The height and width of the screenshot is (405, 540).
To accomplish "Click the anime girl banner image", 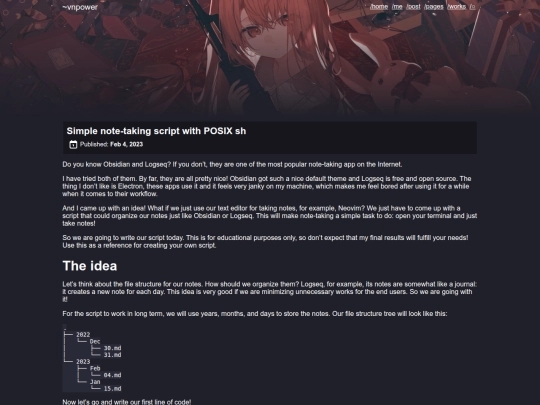I will coord(270,57).
